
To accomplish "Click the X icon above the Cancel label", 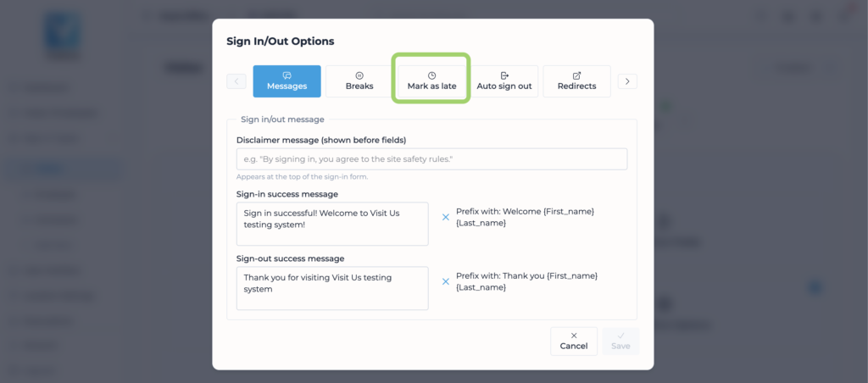I will click(x=574, y=336).
